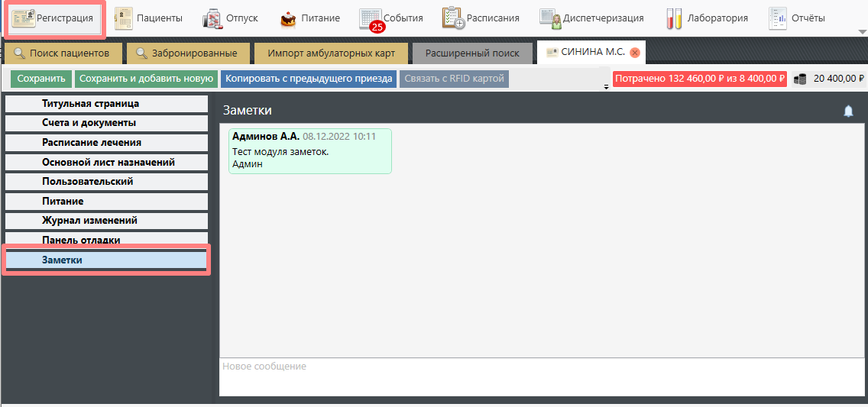Open the Отчёты reports icon
Image resolution: width=868 pixels, height=407 pixels.
click(778, 18)
